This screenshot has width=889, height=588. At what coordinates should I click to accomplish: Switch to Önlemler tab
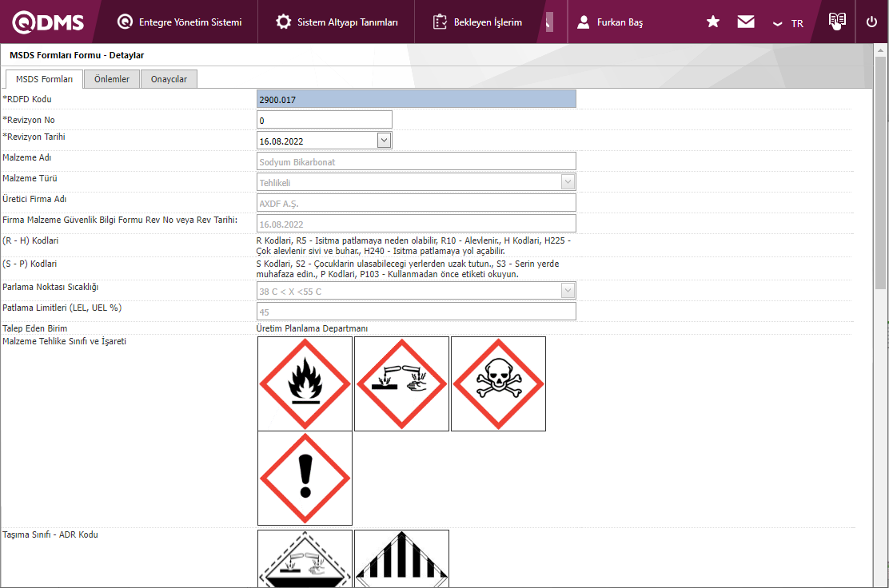[x=112, y=79]
